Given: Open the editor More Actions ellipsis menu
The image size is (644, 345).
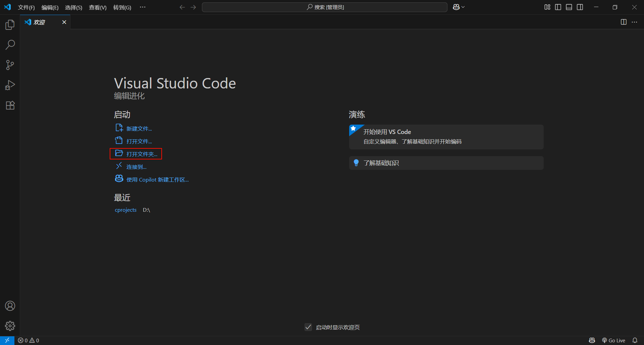Looking at the screenshot, I should (634, 22).
